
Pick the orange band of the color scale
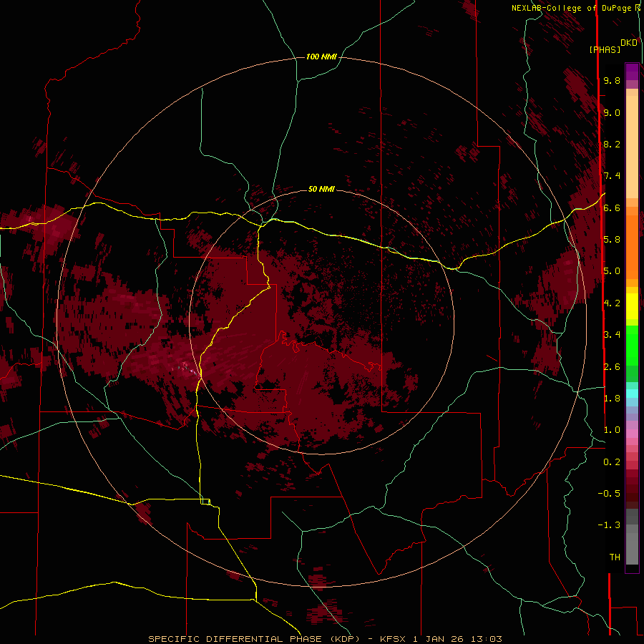[632, 246]
